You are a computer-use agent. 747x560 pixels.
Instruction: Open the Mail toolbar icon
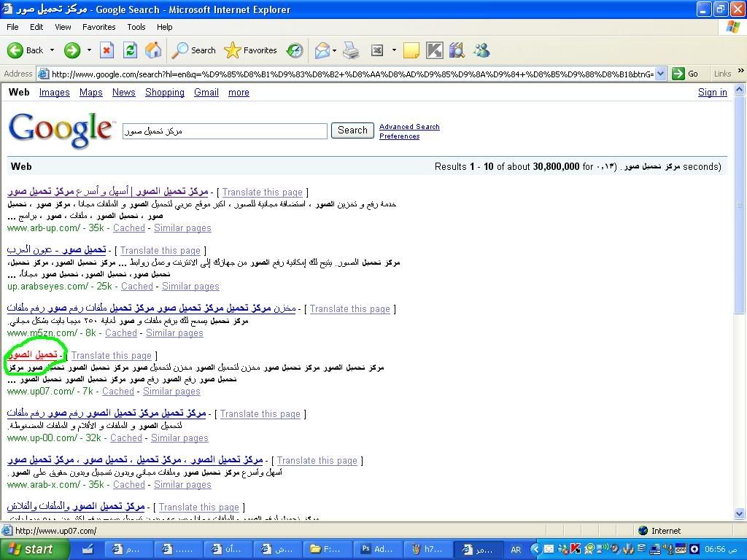322,50
